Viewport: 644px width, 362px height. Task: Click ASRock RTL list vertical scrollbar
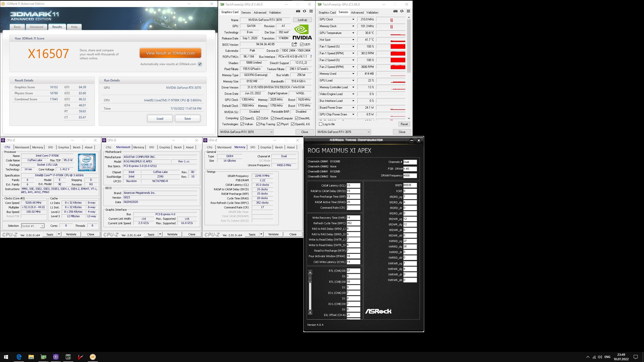(310, 292)
